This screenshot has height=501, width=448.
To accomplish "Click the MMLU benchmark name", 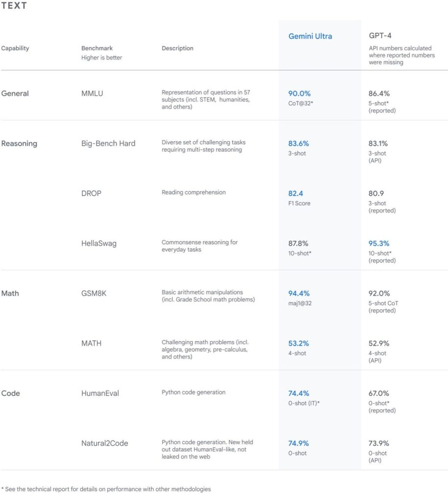I will click(x=92, y=93).
